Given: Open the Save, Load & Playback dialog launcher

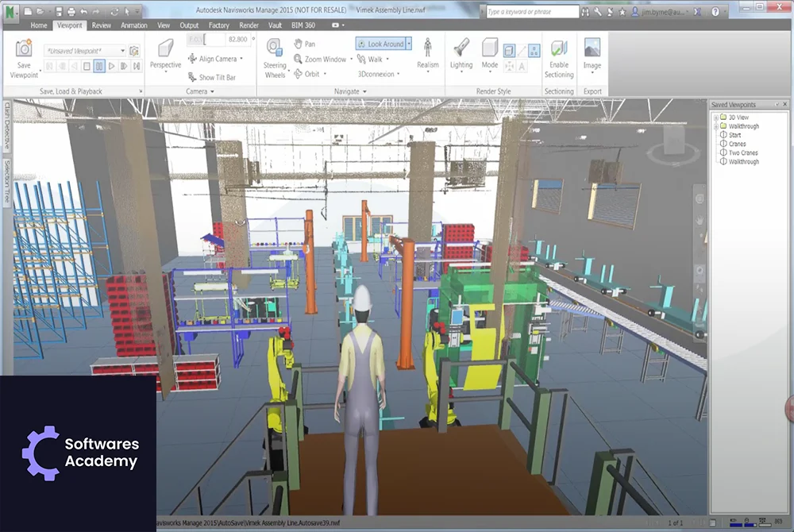Looking at the screenshot, I should click(141, 91).
